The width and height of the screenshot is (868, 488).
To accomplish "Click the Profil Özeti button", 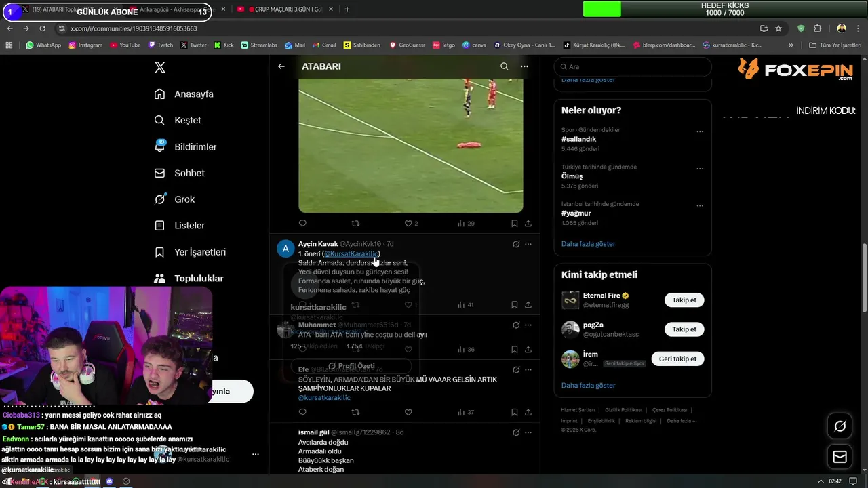I will pos(351,366).
